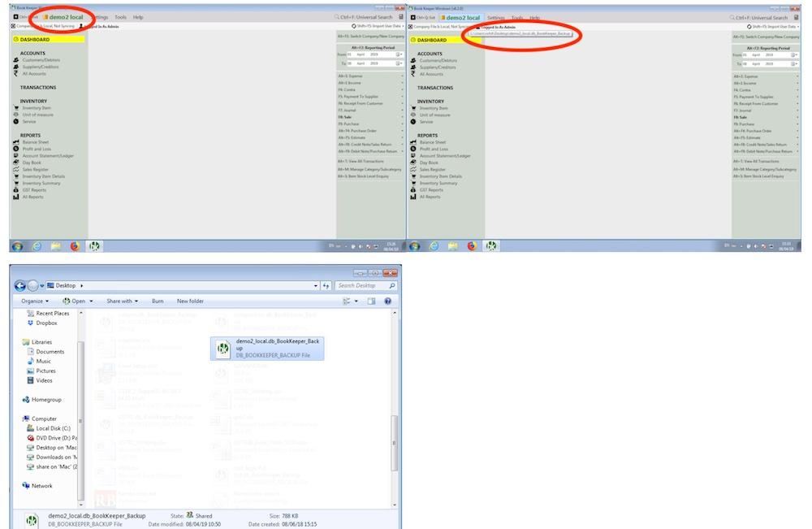Image resolution: width=812 pixels, height=529 pixels.
Task: Expand the From date picker in left Book Keeper window
Action: click(x=400, y=54)
